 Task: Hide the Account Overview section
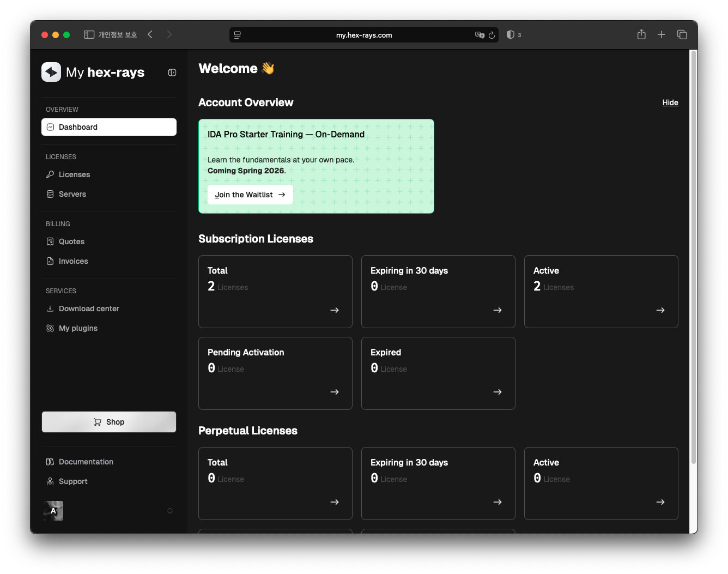tap(670, 102)
